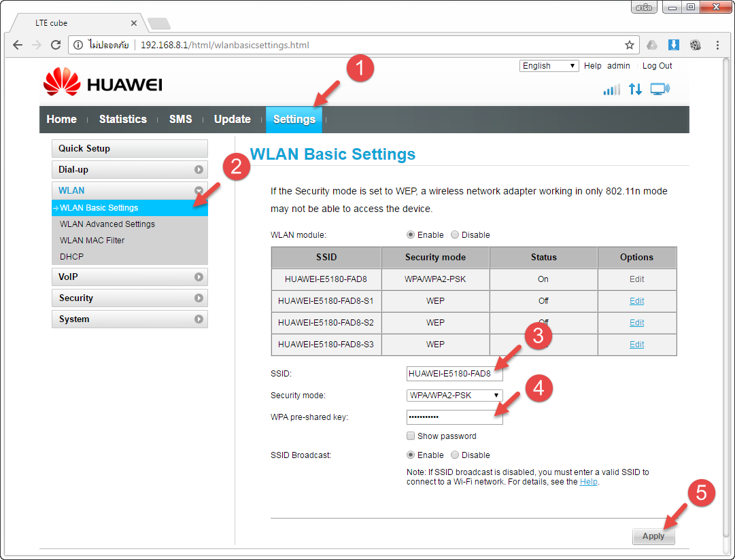Click the Log Out link
Screen dimensions: 735x560
coord(657,66)
